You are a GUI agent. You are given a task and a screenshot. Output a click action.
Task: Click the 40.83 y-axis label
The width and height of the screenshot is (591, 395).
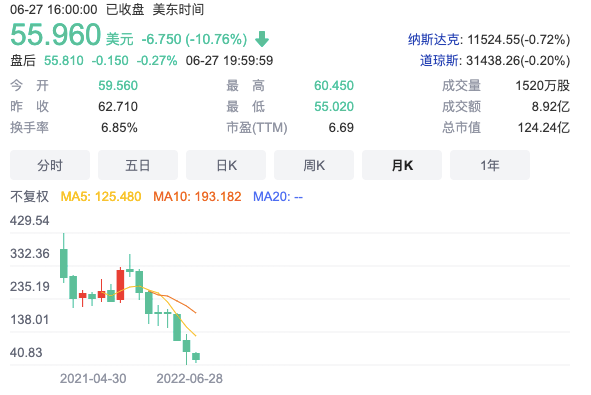pos(26,353)
